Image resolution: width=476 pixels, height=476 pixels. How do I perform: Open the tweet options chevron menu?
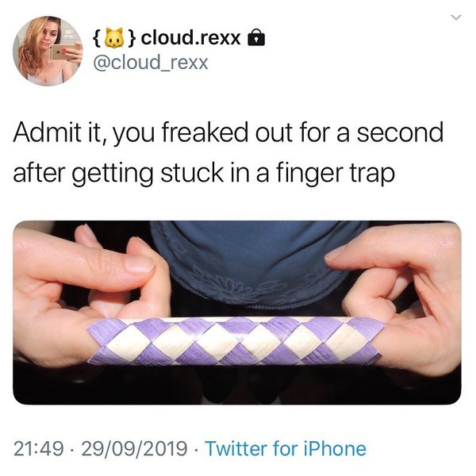pos(455,18)
